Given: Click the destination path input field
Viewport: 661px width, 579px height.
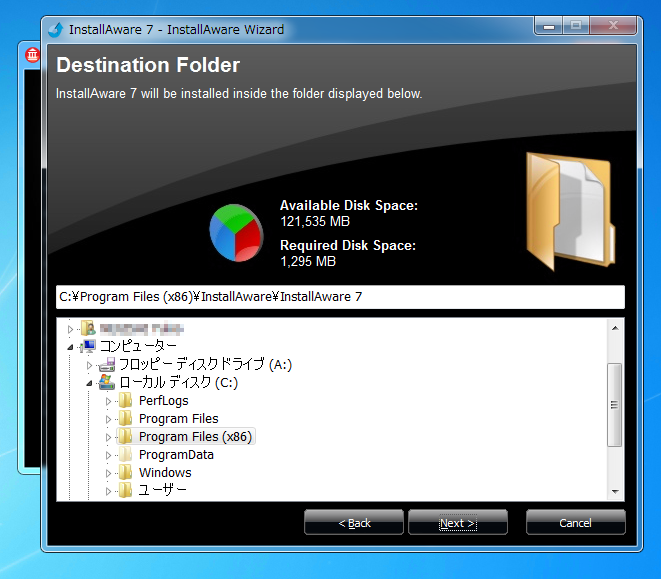Looking at the screenshot, I should coord(340,297).
